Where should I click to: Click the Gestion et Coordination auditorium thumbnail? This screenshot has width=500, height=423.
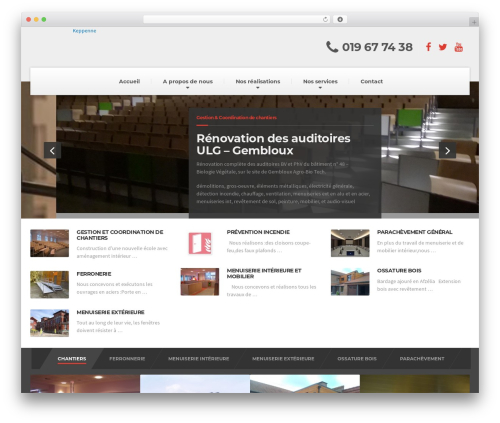[x=50, y=243]
